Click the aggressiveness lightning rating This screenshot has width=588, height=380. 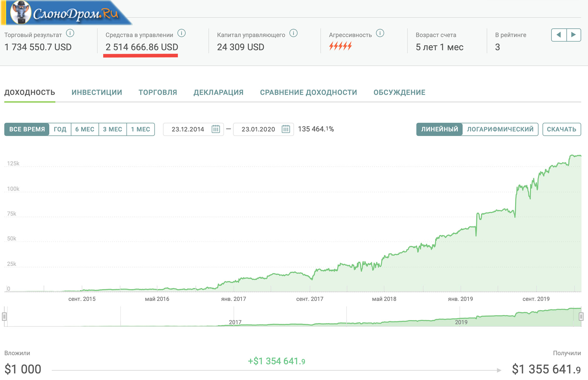pyautogui.click(x=340, y=46)
